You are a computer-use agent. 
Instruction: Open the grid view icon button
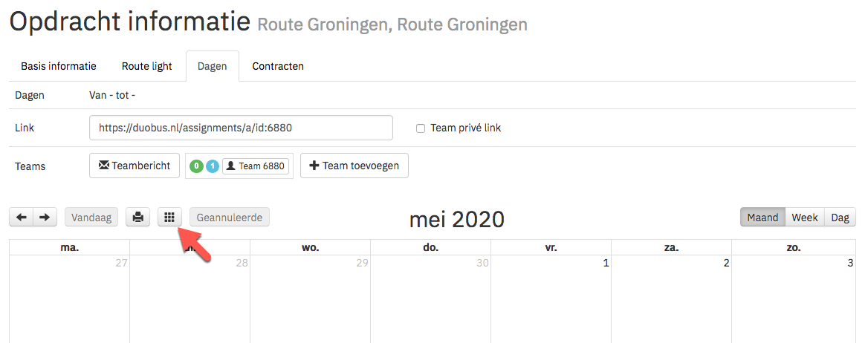[x=170, y=218]
